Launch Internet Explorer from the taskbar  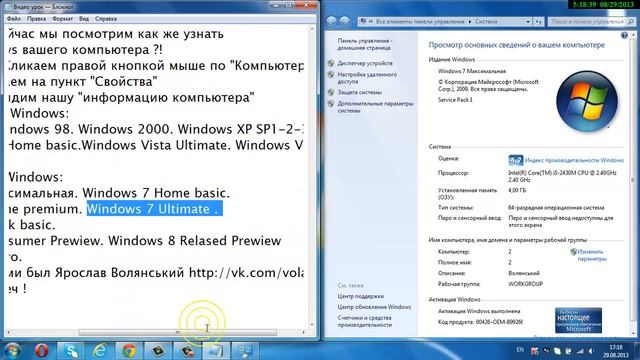click(100, 351)
